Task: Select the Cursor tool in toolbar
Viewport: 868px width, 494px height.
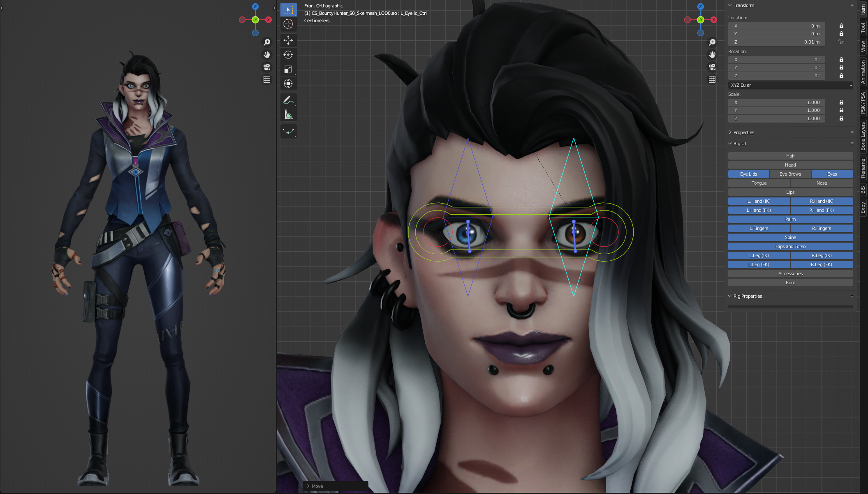Action: tap(288, 24)
